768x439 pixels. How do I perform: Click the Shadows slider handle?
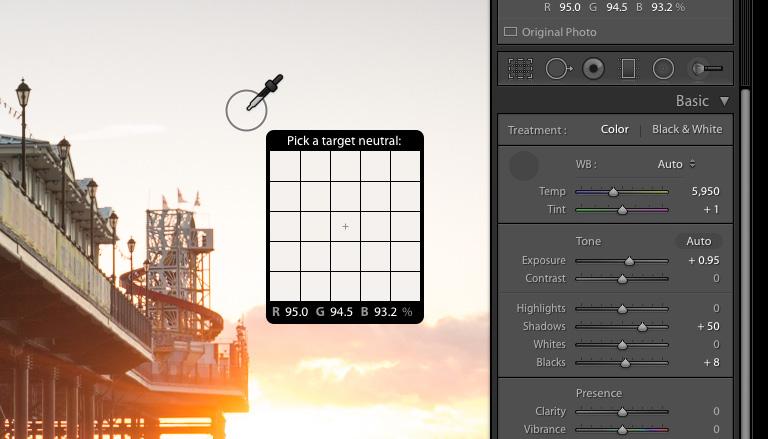pyautogui.click(x=642, y=327)
